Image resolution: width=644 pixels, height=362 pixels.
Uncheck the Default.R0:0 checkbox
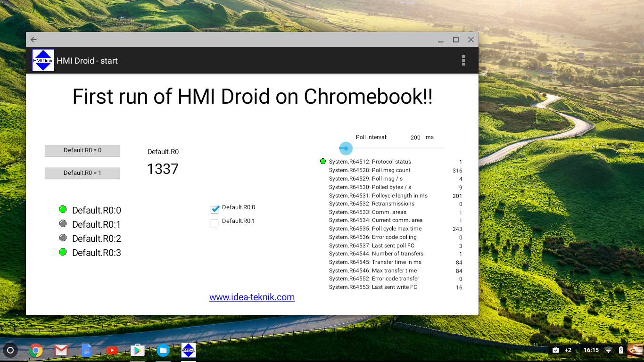[215, 209]
